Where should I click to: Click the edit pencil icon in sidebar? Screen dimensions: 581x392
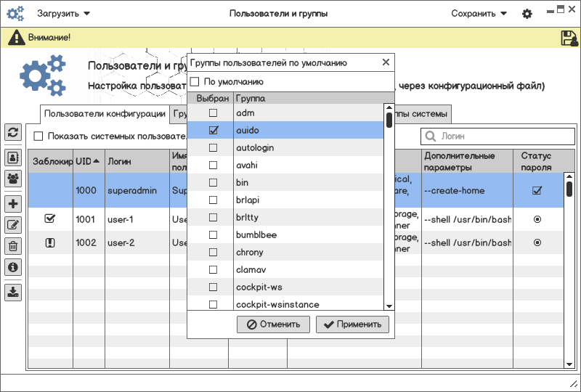tap(13, 225)
